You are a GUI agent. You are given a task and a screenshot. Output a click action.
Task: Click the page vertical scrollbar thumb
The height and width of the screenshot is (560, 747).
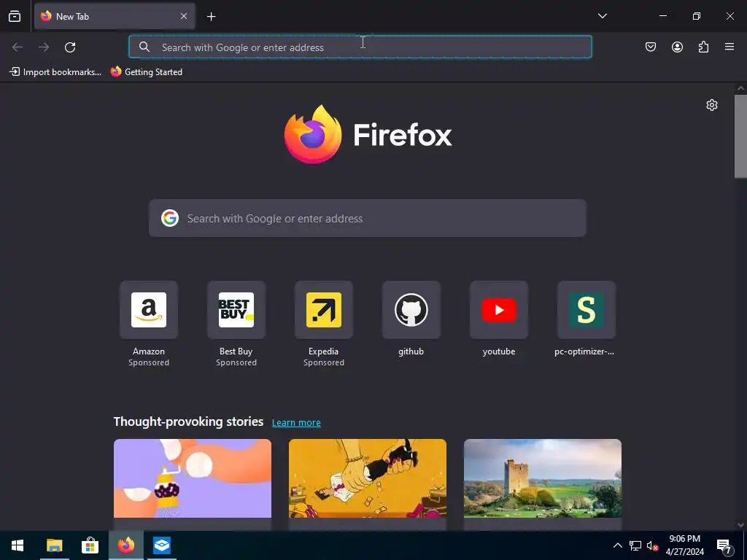coord(740,136)
